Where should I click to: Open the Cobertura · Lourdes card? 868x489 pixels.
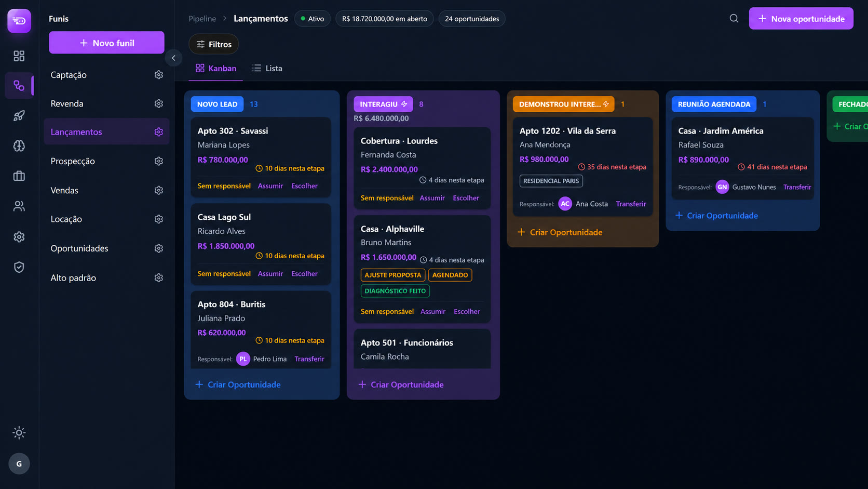tap(422, 168)
